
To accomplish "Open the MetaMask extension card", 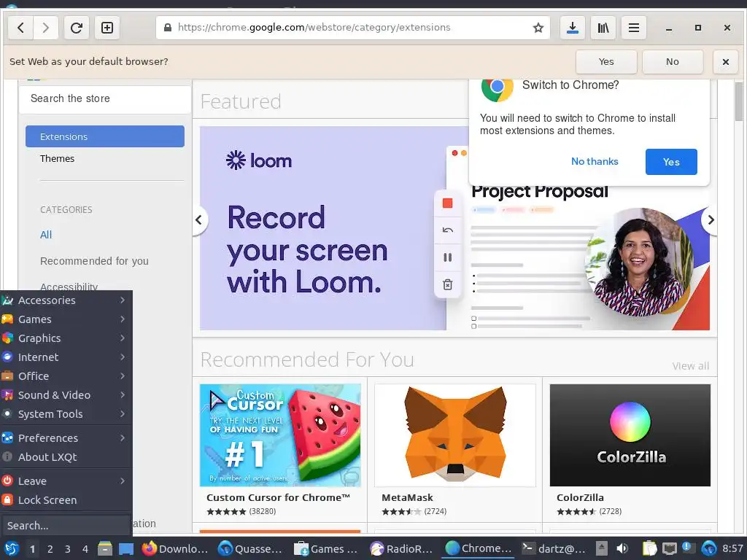I will 455,450.
